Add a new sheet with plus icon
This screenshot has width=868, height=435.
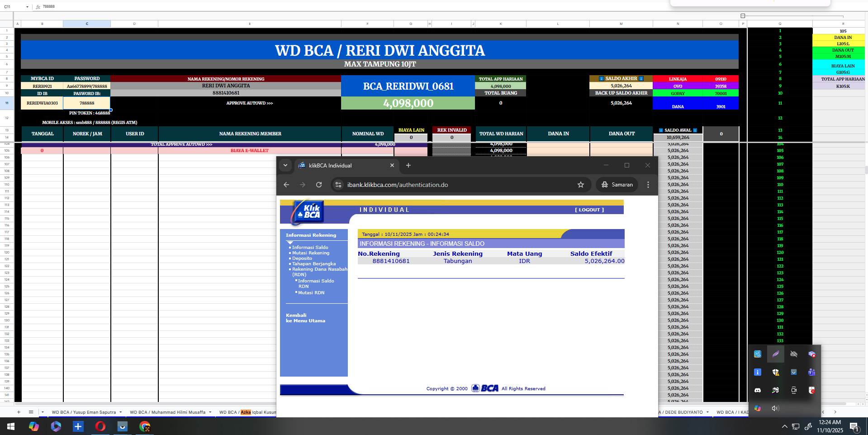click(19, 412)
